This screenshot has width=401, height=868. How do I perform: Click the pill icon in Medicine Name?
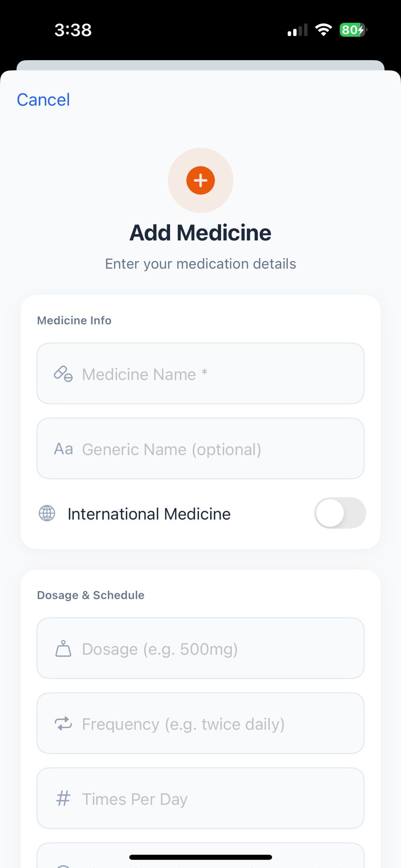[x=63, y=374]
